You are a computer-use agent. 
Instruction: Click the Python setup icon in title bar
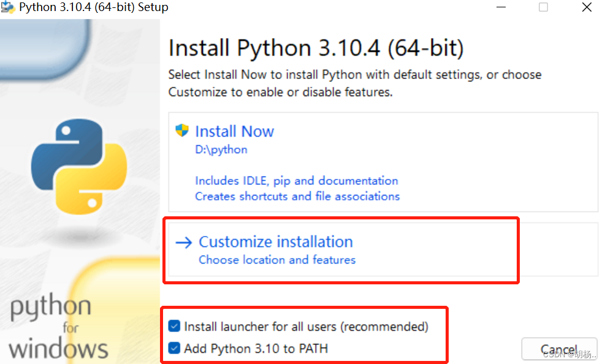7,7
